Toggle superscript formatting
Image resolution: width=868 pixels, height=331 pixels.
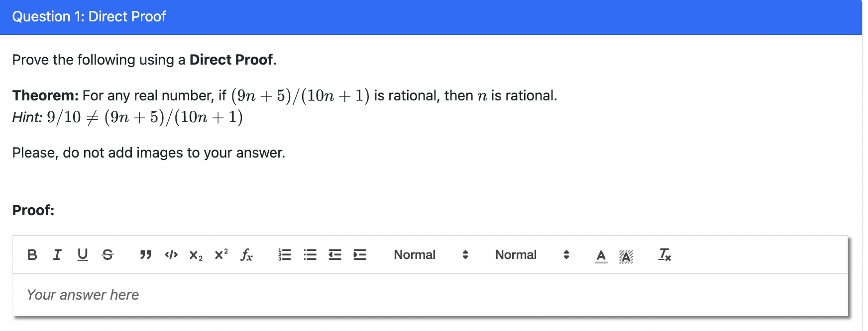pos(220,255)
